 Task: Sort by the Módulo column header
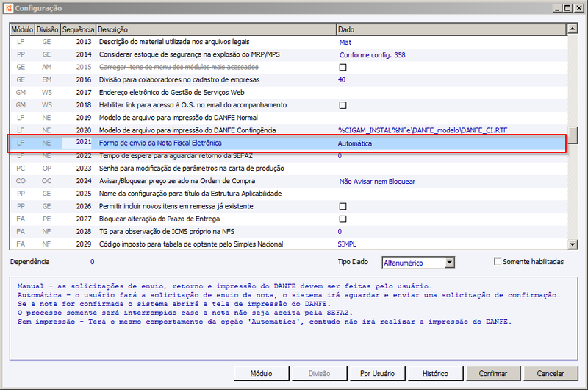[x=22, y=29]
